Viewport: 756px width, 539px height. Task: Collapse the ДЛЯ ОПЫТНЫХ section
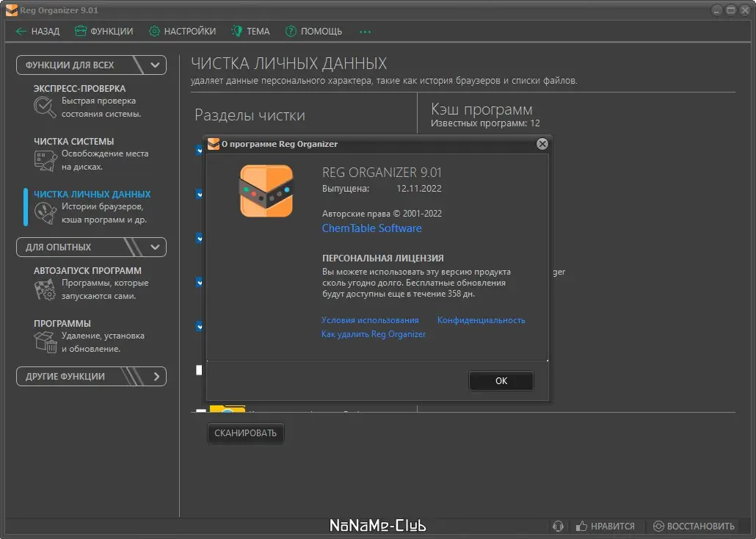coord(91,247)
